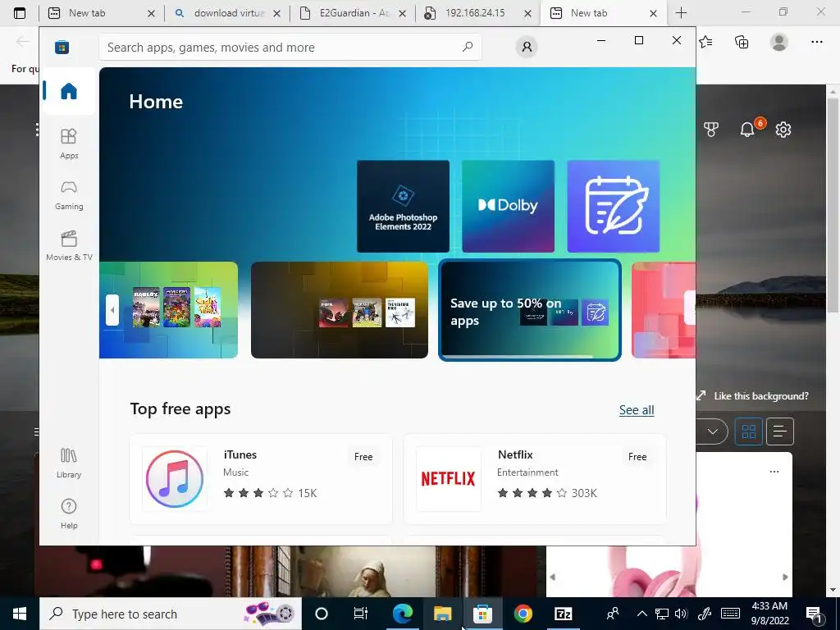The width and height of the screenshot is (840, 630).
Task: Close the E2Guardian tab
Action: [x=402, y=13]
